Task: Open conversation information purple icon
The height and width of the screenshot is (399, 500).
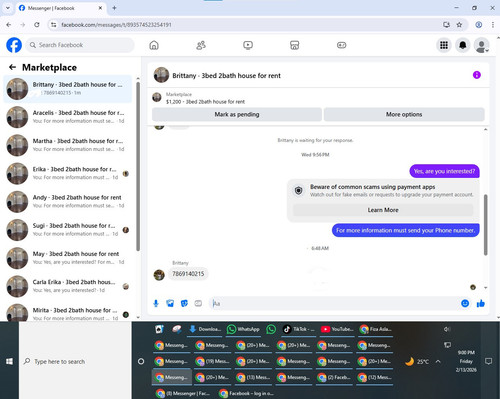Action: click(x=477, y=75)
